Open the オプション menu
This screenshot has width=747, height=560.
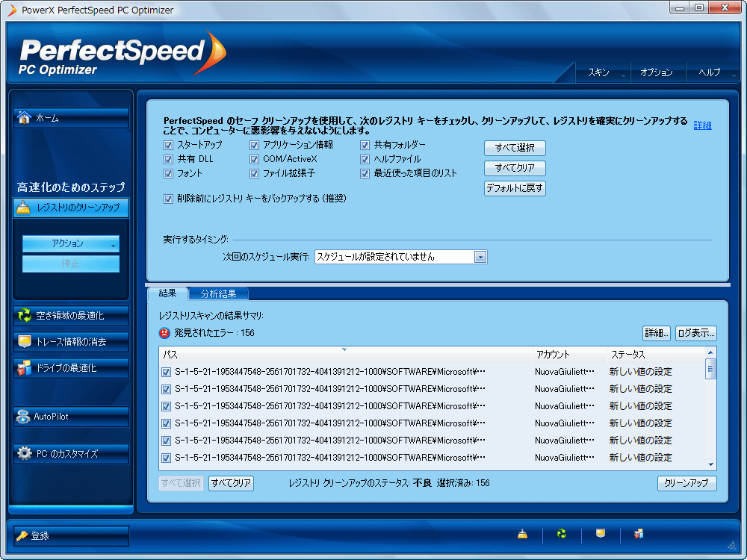point(657,72)
